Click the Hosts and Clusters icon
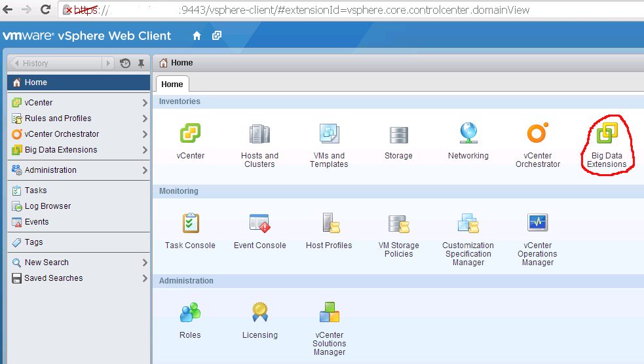Viewport: 644px width, 364px height. tap(259, 134)
